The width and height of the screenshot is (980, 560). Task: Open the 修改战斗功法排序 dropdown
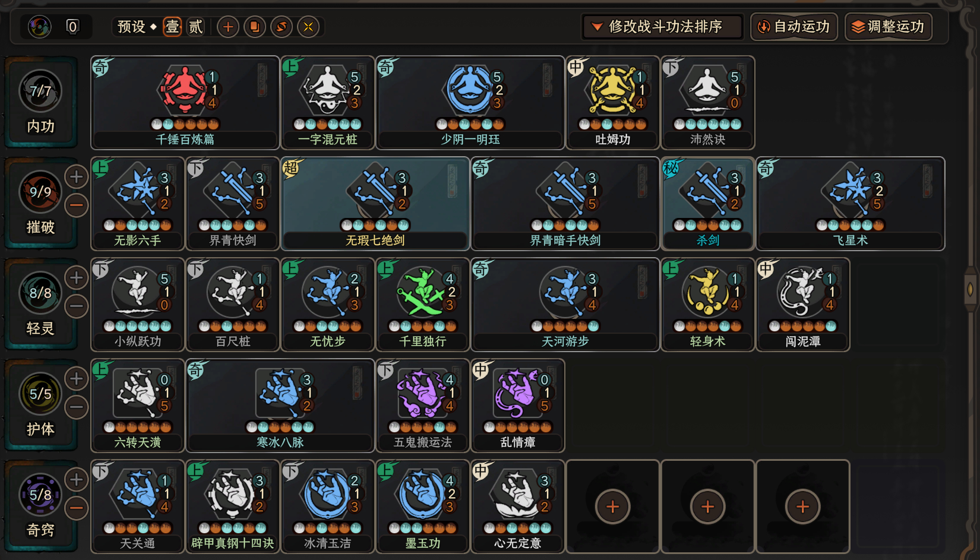tap(662, 27)
